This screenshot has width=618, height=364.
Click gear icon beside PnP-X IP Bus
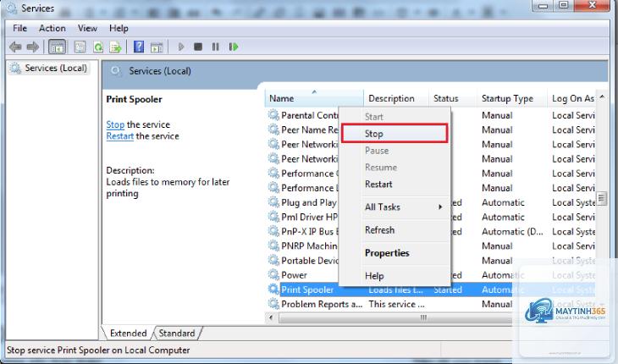click(x=273, y=231)
